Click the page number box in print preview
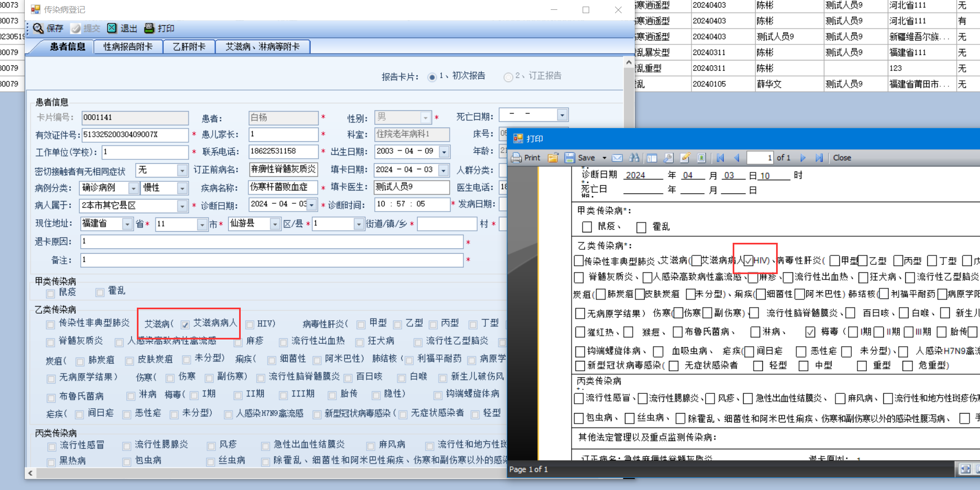Screen dimensions: 980x490 [x=760, y=158]
